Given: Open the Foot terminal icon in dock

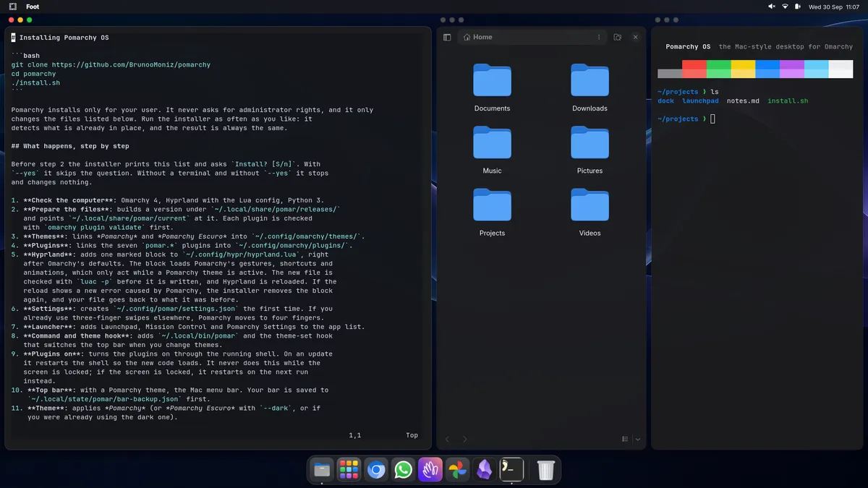Looking at the screenshot, I should (511, 470).
